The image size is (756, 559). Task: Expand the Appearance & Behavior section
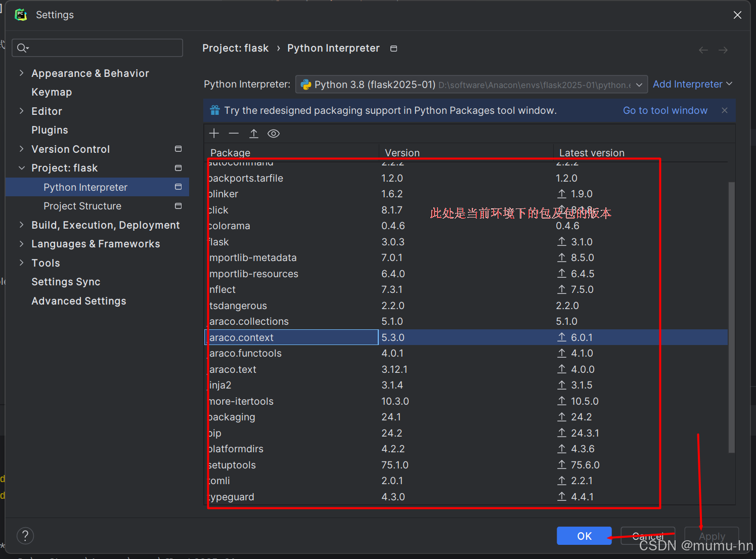click(x=21, y=73)
